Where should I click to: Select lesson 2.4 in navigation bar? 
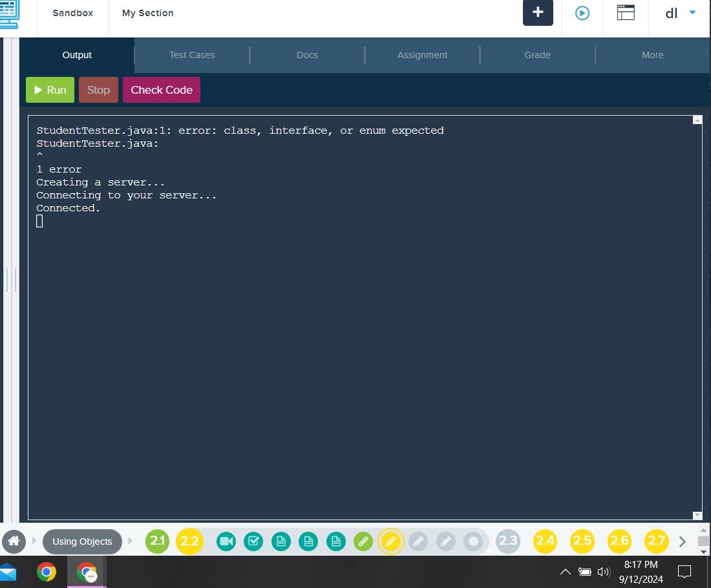point(545,541)
